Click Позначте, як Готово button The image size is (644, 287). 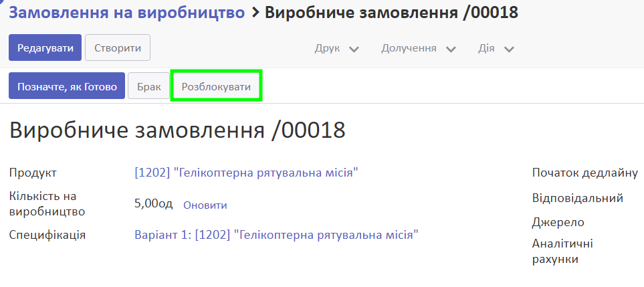tap(67, 87)
